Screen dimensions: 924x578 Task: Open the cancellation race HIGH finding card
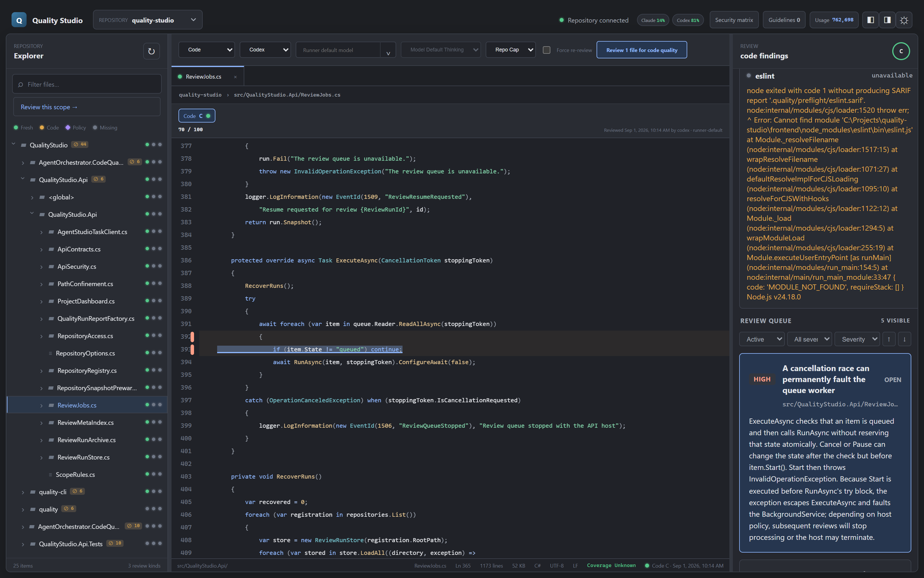[x=825, y=453]
